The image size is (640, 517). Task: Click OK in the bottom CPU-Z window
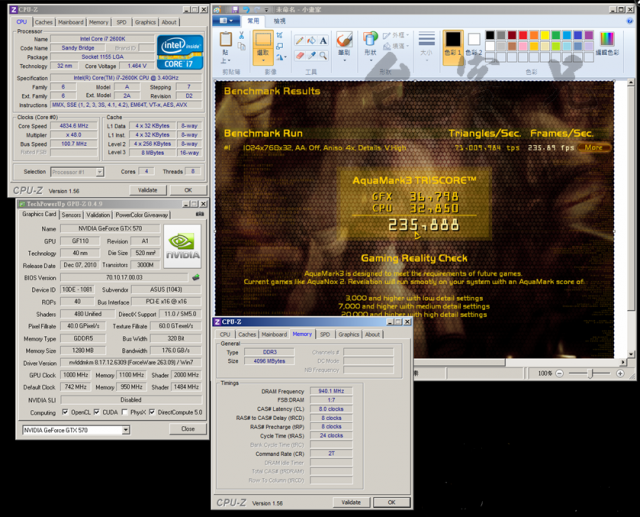(x=391, y=503)
